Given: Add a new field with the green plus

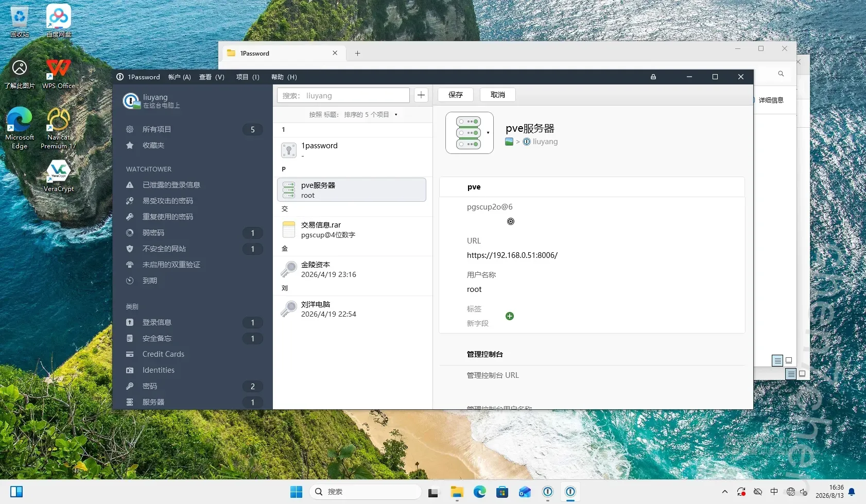Looking at the screenshot, I should (x=510, y=316).
